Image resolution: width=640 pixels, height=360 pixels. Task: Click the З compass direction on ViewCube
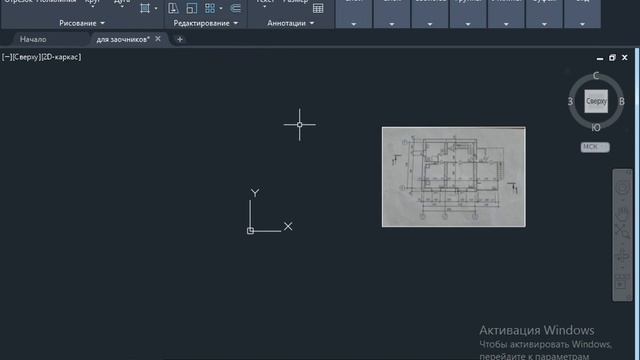570,101
